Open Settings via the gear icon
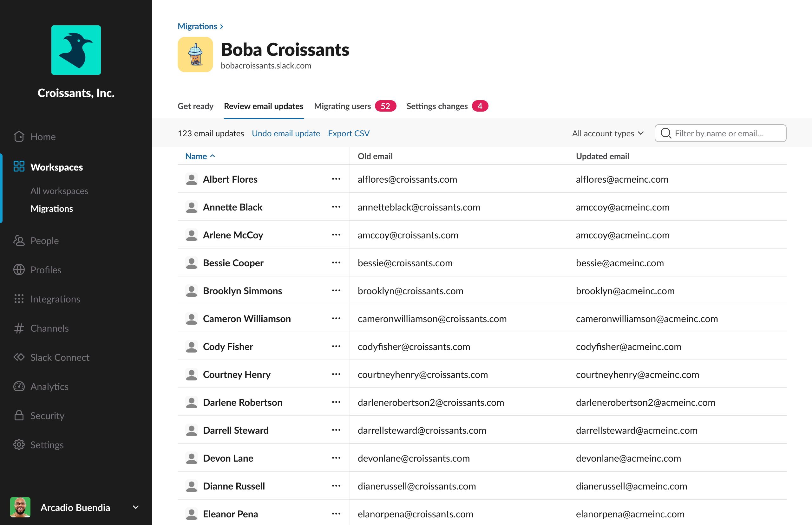 click(19, 445)
